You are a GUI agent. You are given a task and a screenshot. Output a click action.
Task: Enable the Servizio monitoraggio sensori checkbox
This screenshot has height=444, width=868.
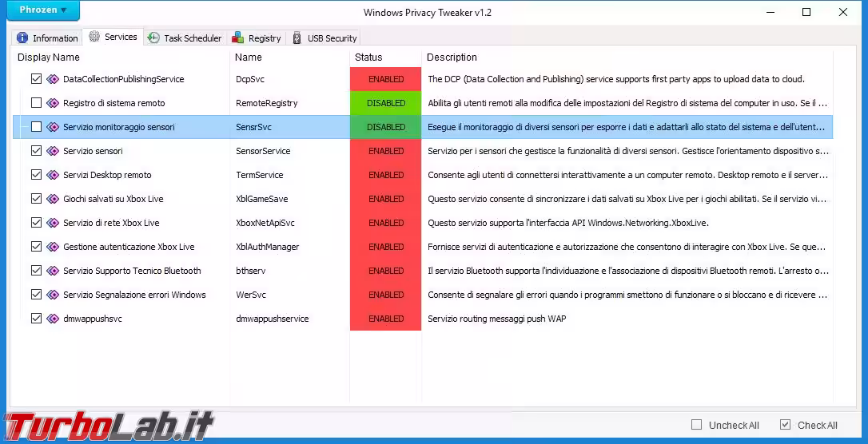[36, 127]
